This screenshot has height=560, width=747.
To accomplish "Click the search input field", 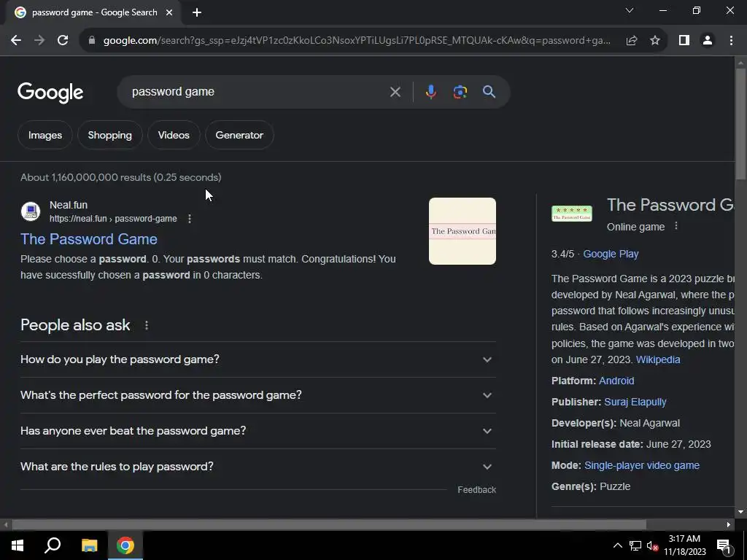I will (x=258, y=92).
